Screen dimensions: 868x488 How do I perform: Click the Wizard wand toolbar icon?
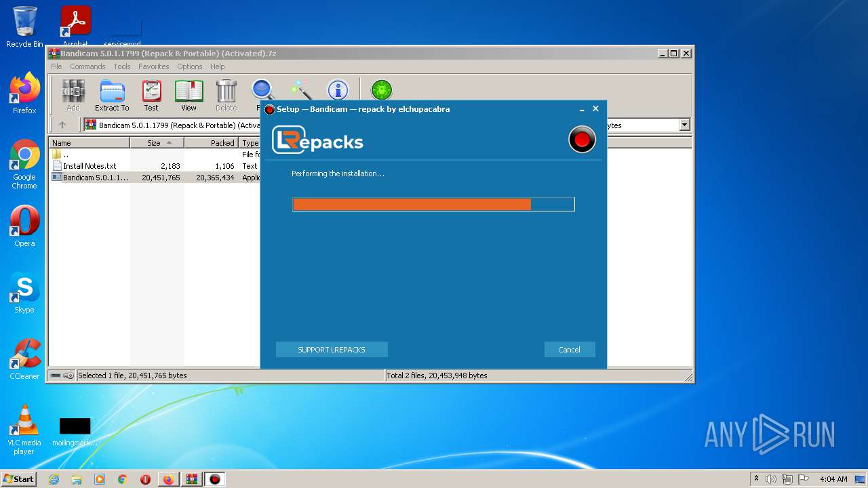tap(300, 89)
